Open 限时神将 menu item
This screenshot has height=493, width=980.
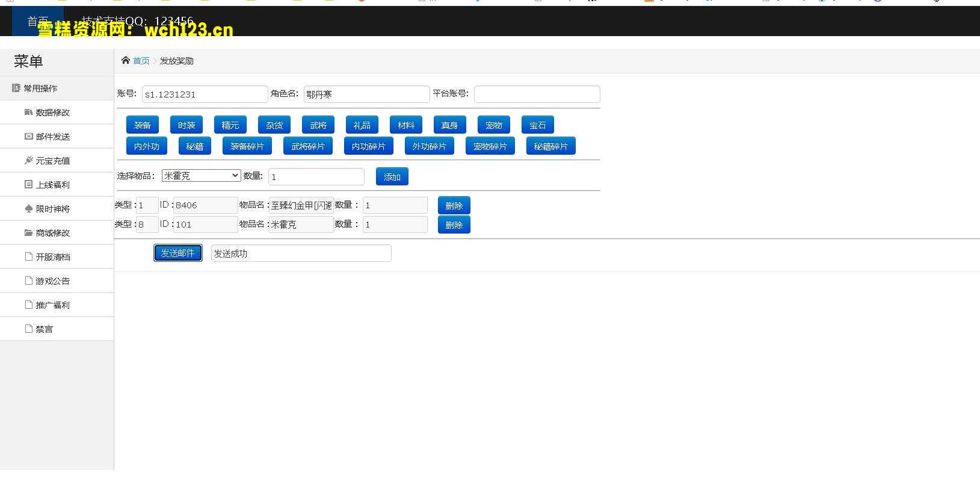pos(57,208)
